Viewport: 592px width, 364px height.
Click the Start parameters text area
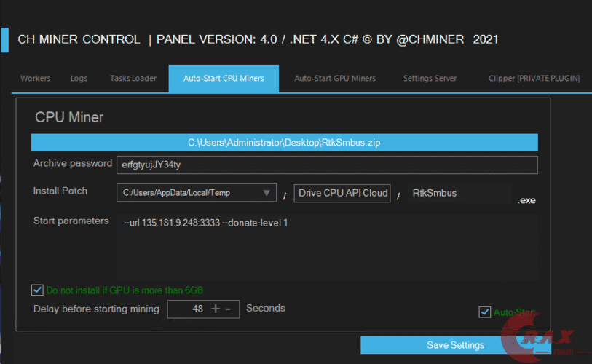[327, 247]
